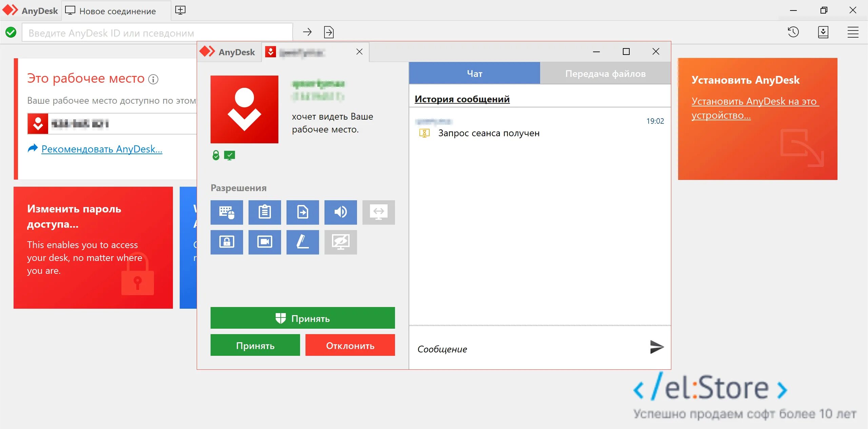Open the file transfer session icon in toolbar
Screen dimensions: 868x429
[x=329, y=32]
